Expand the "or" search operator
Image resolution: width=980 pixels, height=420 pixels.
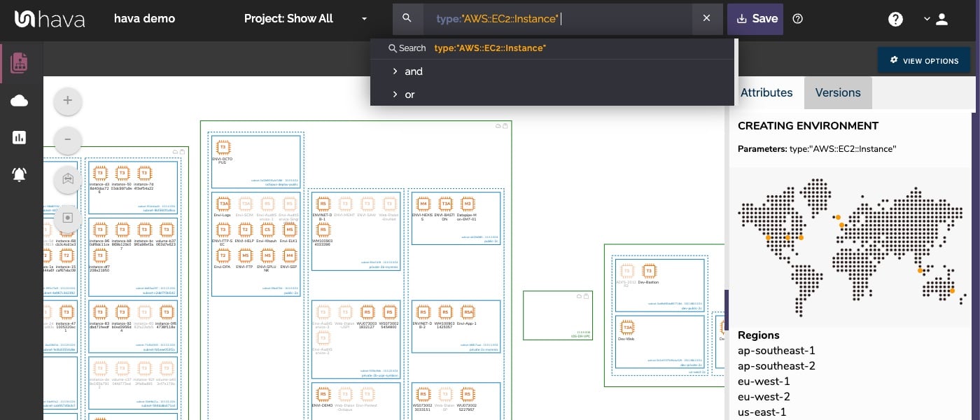click(553, 94)
